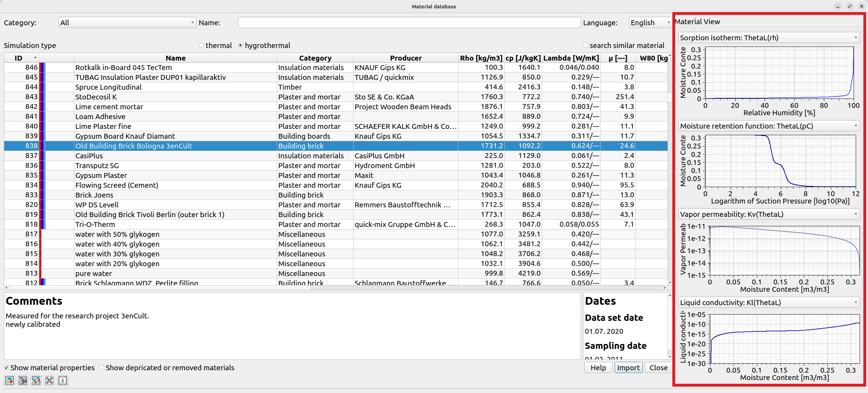Screen dimensions: 868x393
Task: Sort by Category column header
Action: pos(315,58)
